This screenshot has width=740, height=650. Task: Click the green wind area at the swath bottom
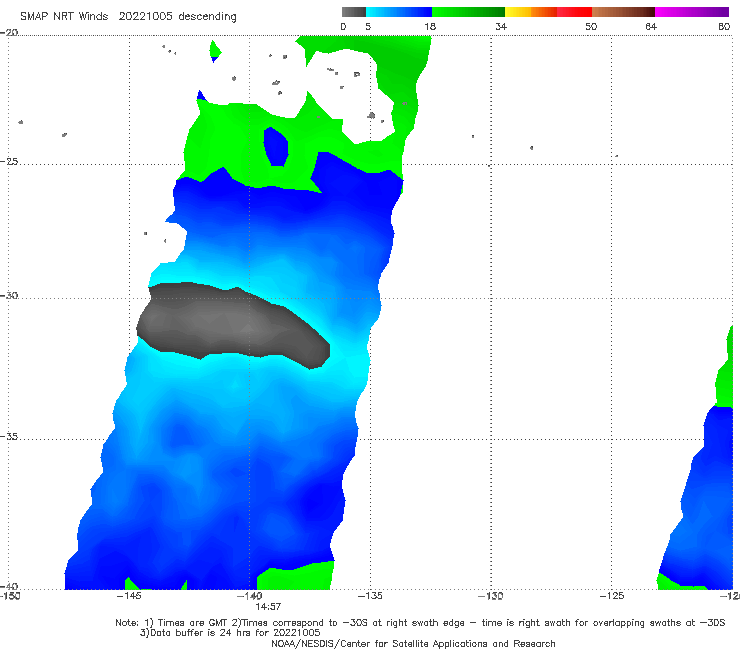pyautogui.click(x=295, y=576)
